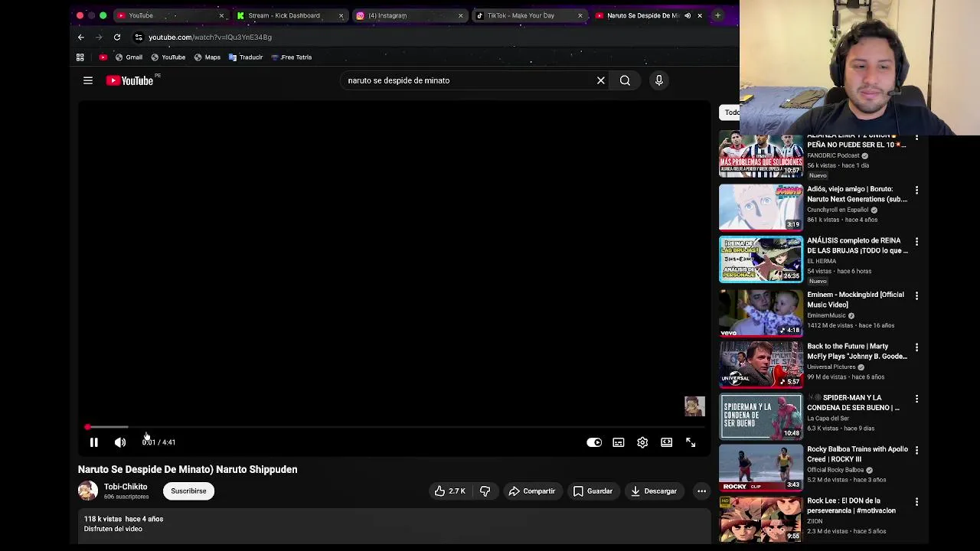Go back in browser history

click(x=81, y=37)
